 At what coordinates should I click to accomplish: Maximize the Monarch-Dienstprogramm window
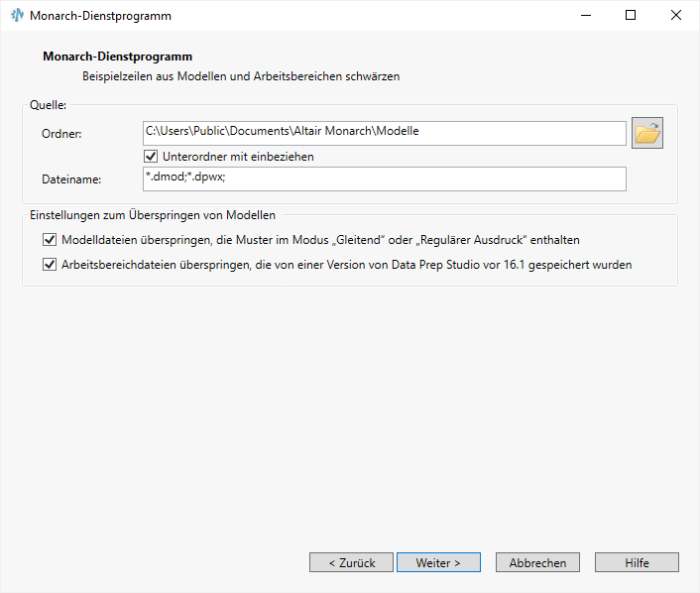tap(631, 16)
